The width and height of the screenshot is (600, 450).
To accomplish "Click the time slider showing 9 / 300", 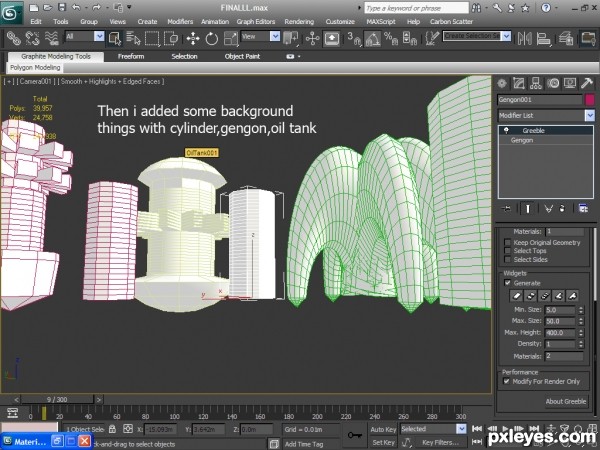I will tap(57, 399).
